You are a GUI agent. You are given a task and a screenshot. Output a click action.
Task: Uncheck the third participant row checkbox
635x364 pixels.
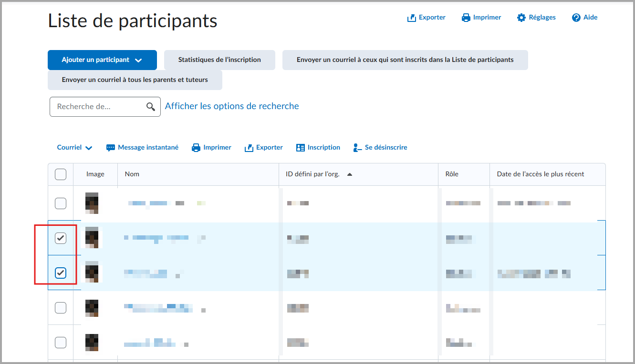(x=61, y=273)
